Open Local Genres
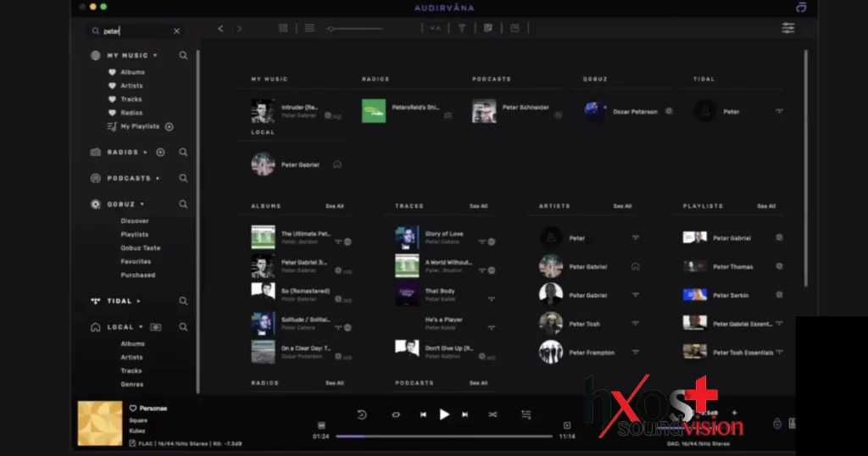This screenshot has width=868, height=456. (x=131, y=384)
